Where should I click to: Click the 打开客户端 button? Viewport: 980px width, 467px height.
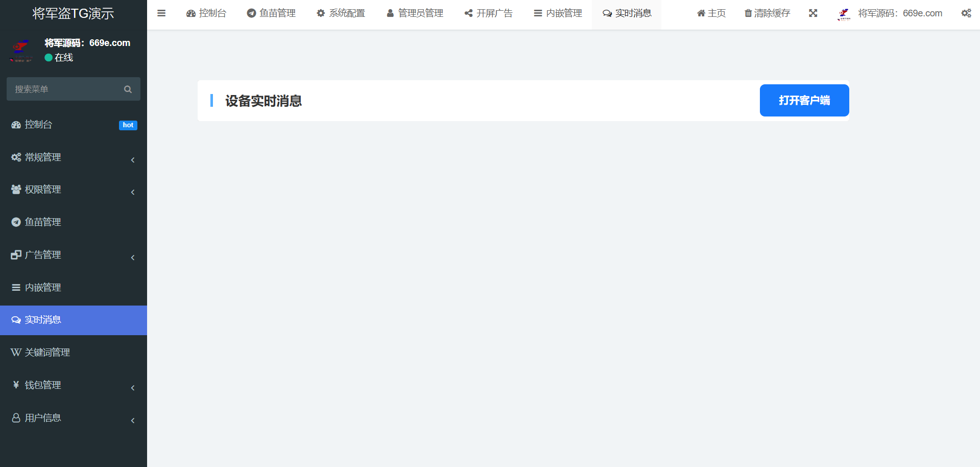coord(804,100)
